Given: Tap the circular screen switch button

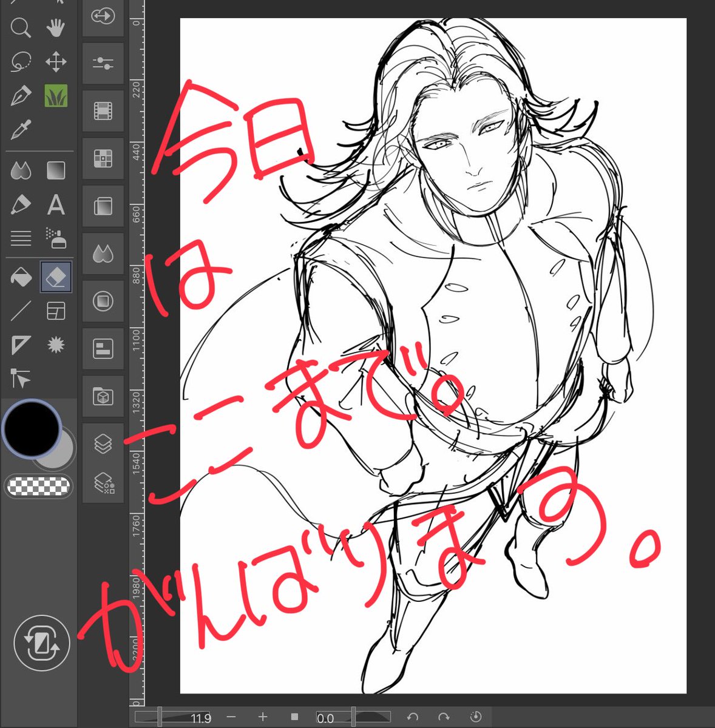Looking at the screenshot, I should tap(41, 644).
